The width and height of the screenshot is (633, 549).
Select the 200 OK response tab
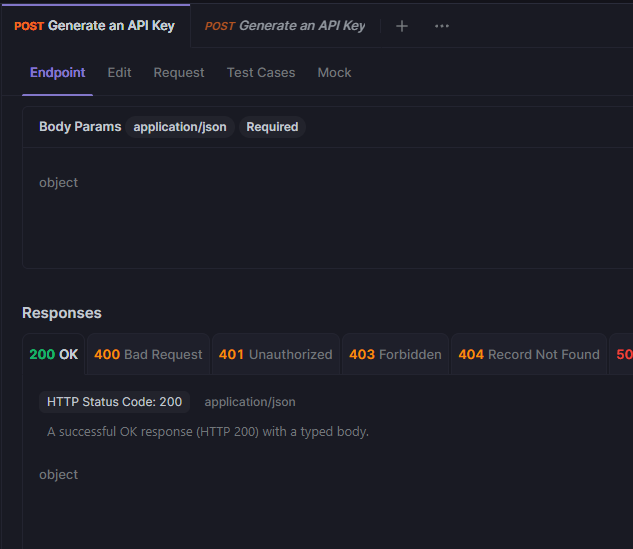(54, 355)
